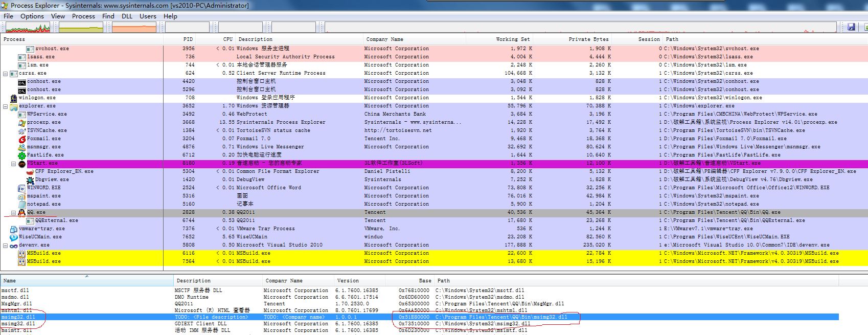Sort by the Process column header
Screen dimensions: 868x335
pyautogui.click(x=82, y=39)
